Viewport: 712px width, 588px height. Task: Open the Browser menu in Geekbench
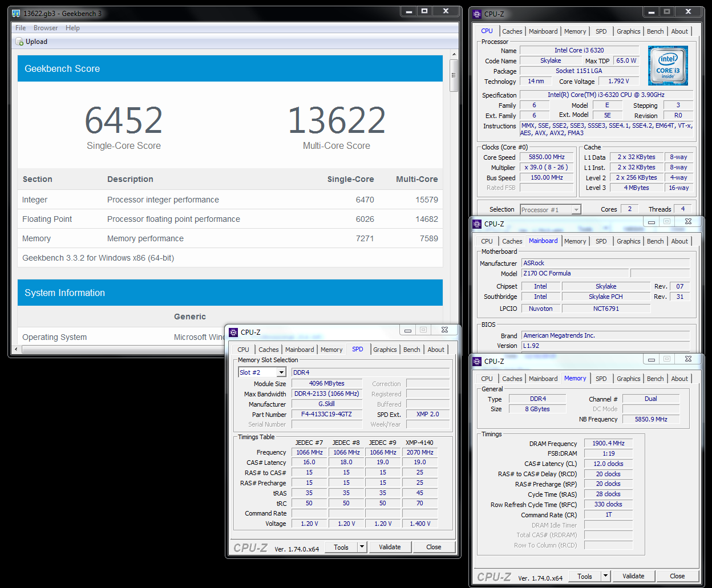coord(46,28)
